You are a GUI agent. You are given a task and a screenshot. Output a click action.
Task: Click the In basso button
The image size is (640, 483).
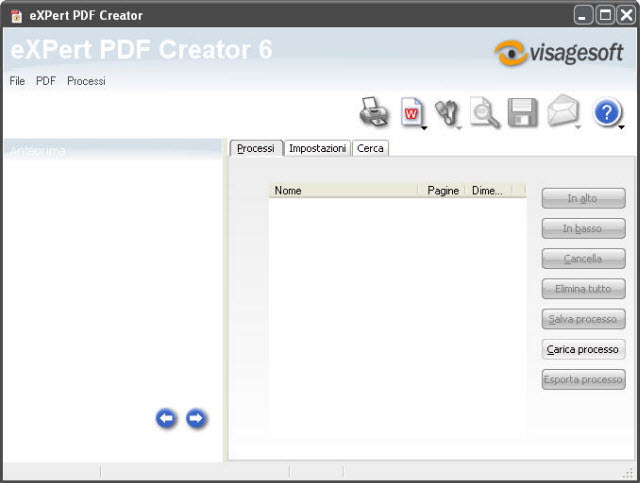point(583,229)
